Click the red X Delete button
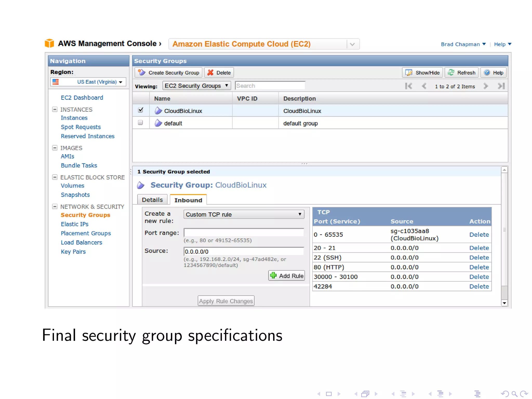The image size is (532, 399). [x=219, y=73]
